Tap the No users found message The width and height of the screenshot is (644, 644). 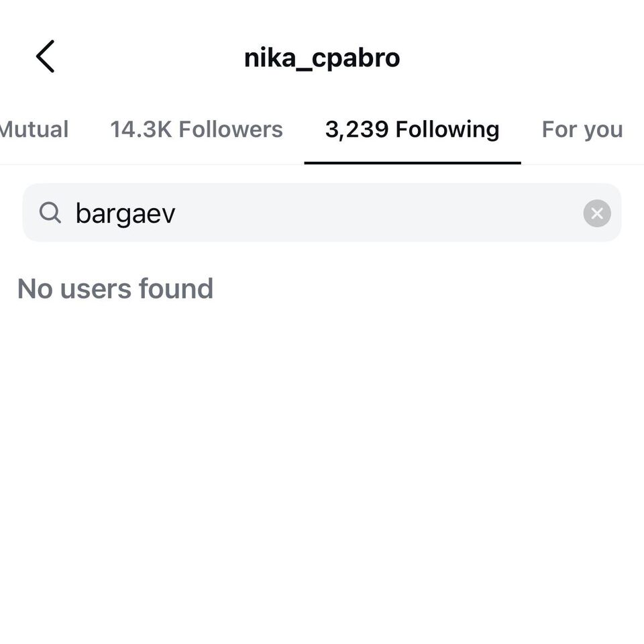coord(115,288)
